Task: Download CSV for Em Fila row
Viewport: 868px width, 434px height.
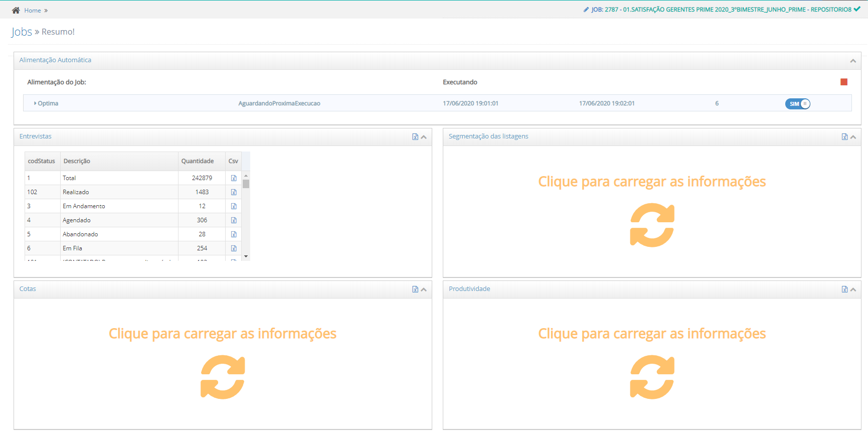Action: [234, 248]
